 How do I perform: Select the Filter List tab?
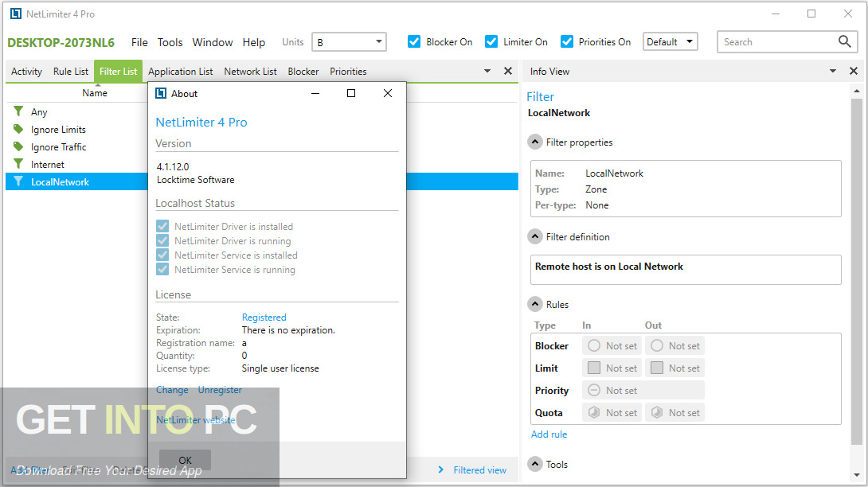[x=118, y=72]
